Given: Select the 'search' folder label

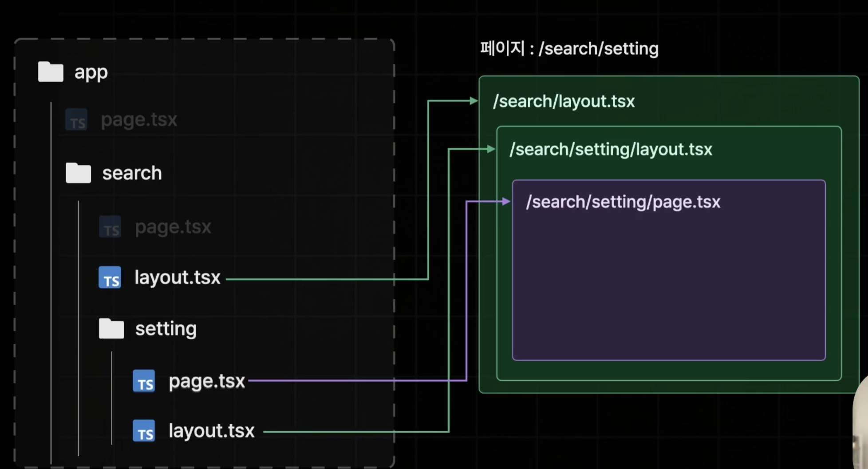Looking at the screenshot, I should click(x=132, y=173).
